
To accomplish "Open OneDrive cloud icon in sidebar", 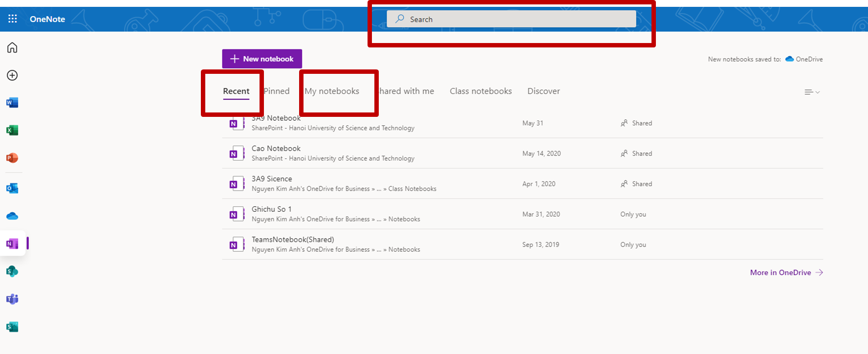I will [12, 216].
